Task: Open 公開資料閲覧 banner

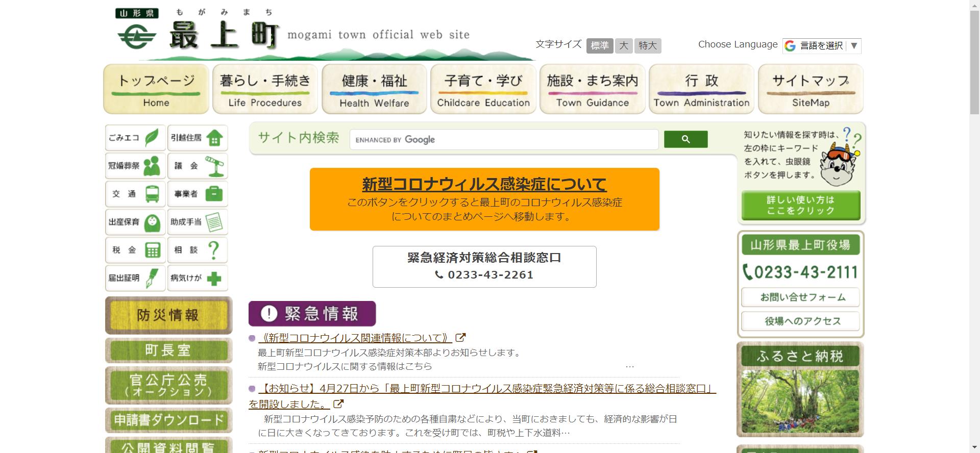Action: coord(168,445)
